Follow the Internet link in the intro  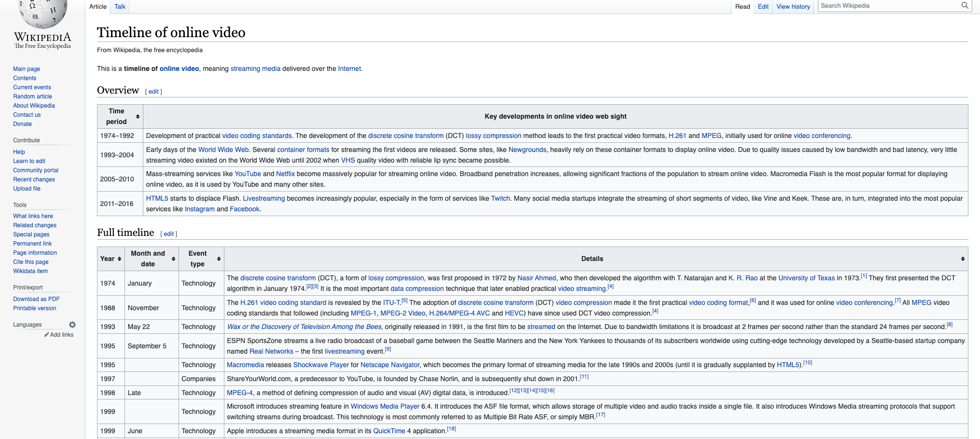(349, 69)
